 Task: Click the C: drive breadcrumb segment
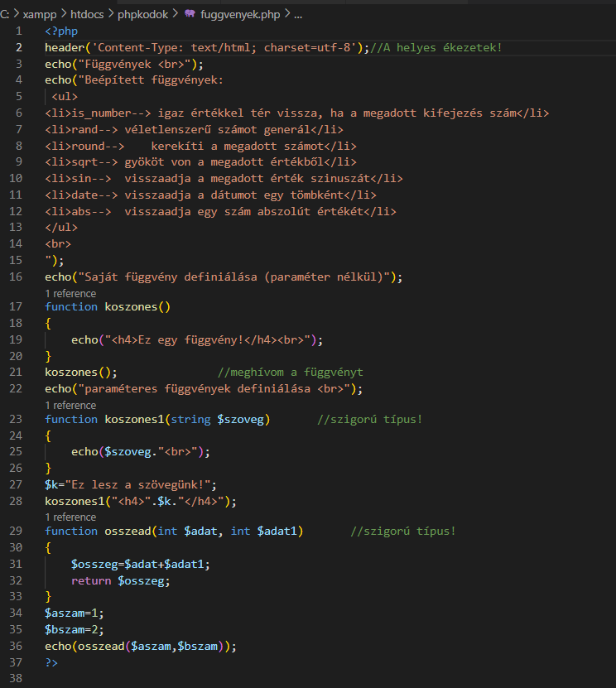[5, 15]
